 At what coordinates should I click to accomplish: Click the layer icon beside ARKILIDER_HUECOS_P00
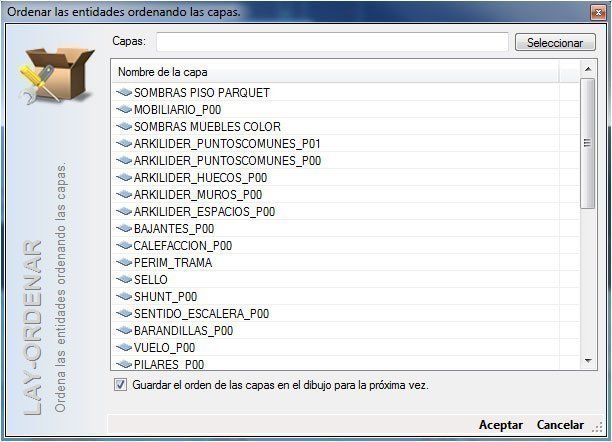pyautogui.click(x=124, y=178)
